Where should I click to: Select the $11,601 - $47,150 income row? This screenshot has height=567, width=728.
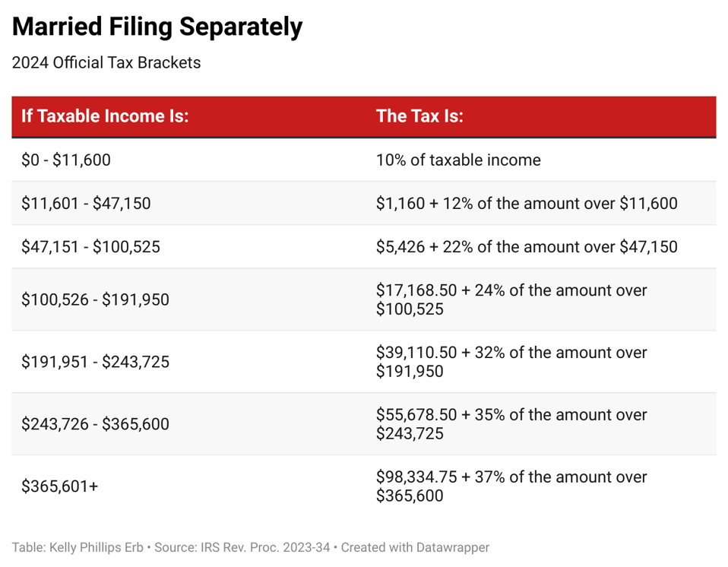(86, 204)
